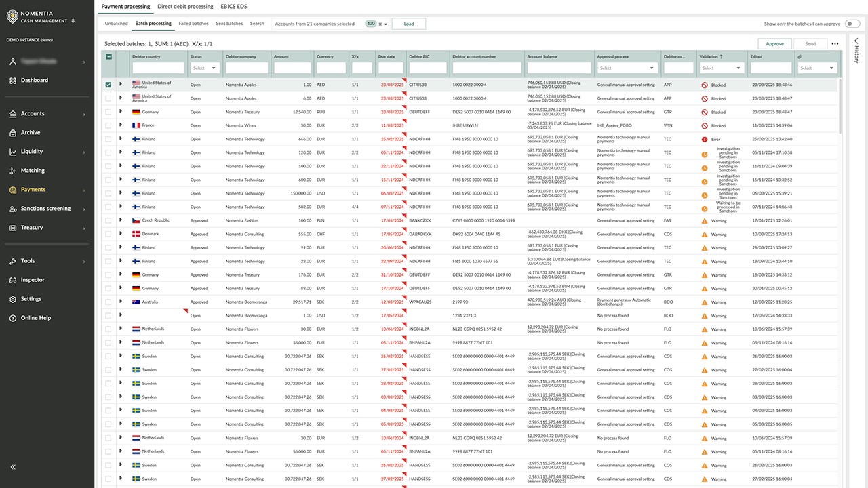Uncheck the selected AED 1.00 United States row

coord(108,85)
